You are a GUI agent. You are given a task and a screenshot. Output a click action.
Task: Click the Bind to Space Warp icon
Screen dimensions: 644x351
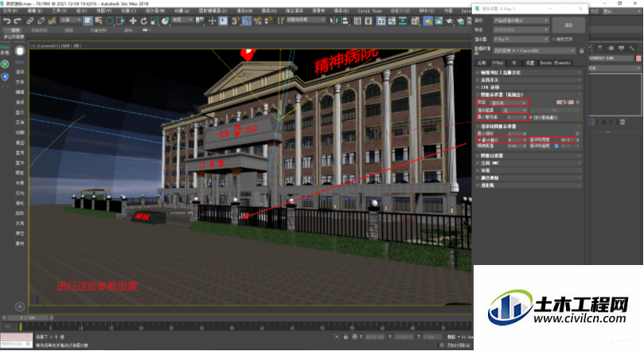click(x=52, y=21)
